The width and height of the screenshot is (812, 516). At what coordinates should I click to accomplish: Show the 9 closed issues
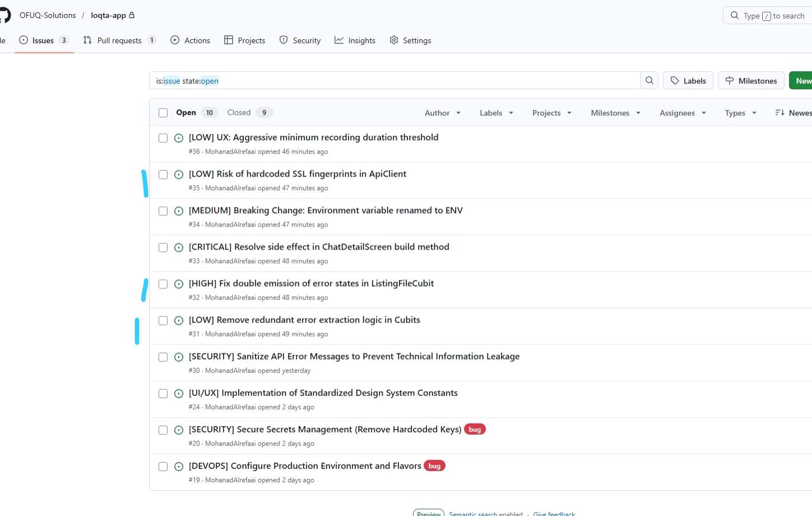(249, 113)
